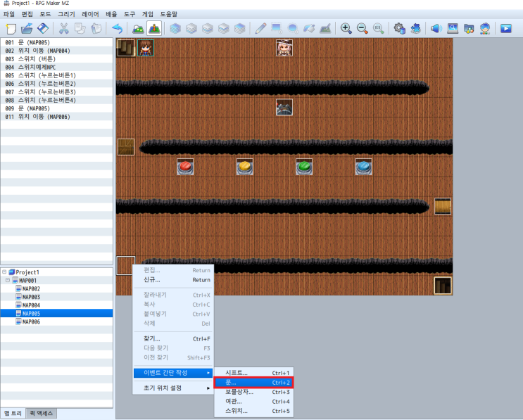523x420 pixels.
Task: Open the Character Generator icon
Action: 485,29
